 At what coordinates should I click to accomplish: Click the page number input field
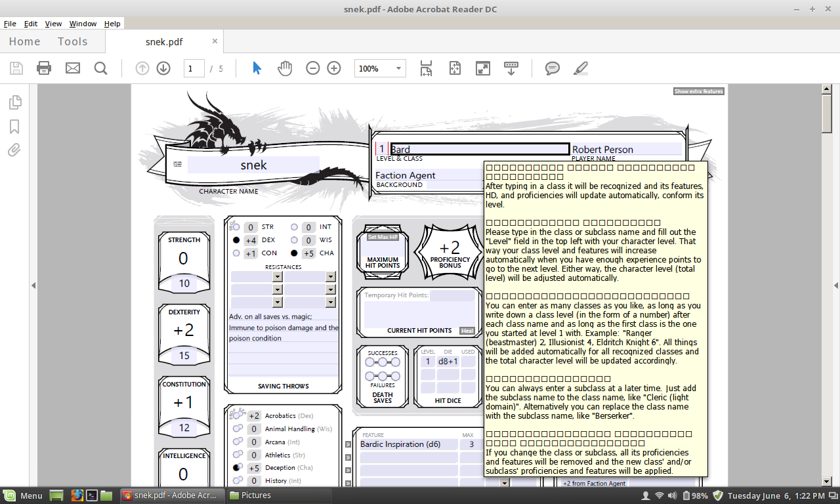pos(194,68)
